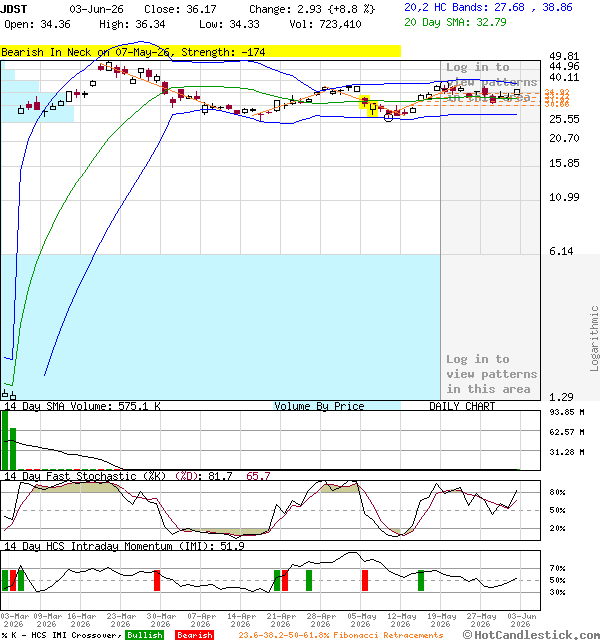The width and height of the screenshot is (600, 640).
Task: Click the 03-Jun-26 date in header
Action: point(96,9)
